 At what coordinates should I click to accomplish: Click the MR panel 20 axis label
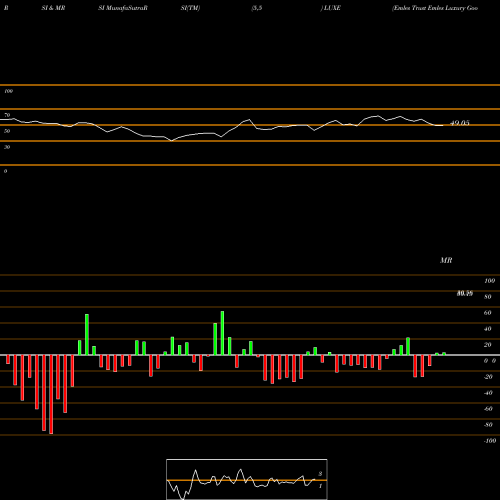click(488, 345)
